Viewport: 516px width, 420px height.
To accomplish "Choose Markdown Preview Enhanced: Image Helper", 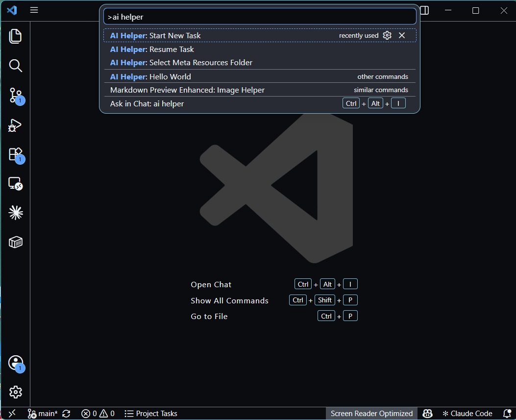I will point(260,90).
